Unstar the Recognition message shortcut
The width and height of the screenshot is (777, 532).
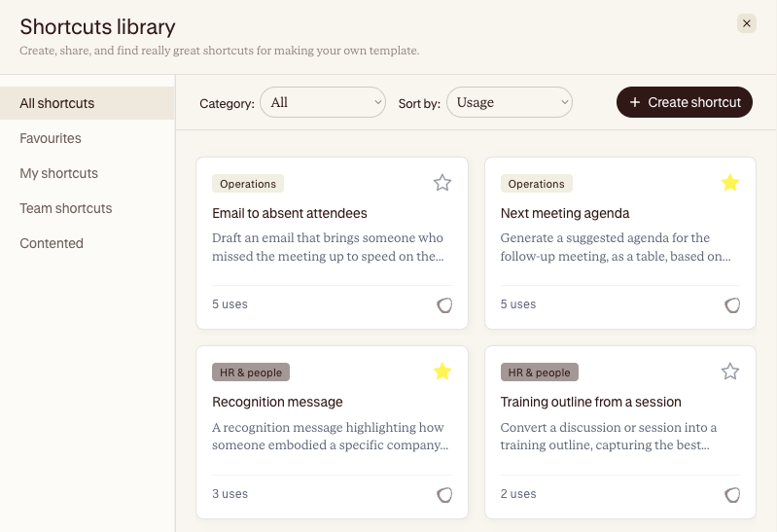pyautogui.click(x=442, y=372)
